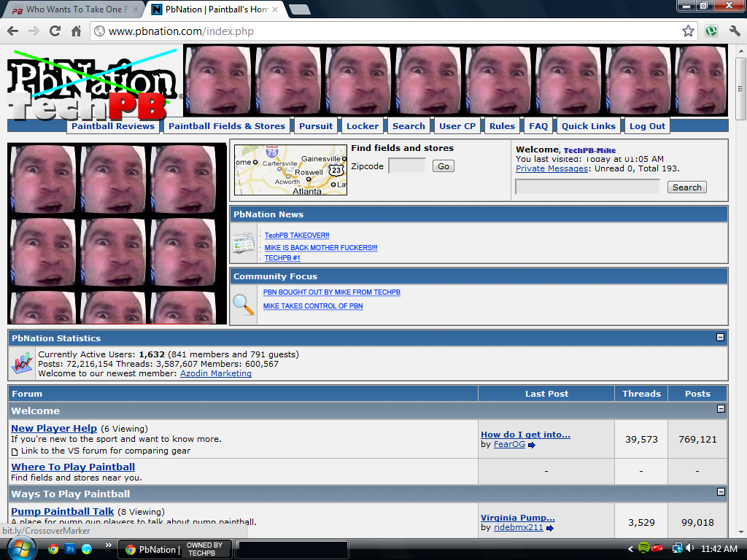Click the PbNation News newspaper icon
This screenshot has width=747, height=560.
coord(244,244)
